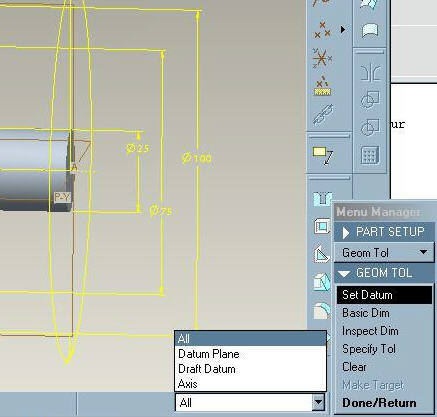Viewport: 437px width, 417px height.
Task: Activate the Shell tool icon
Action: click(x=322, y=227)
